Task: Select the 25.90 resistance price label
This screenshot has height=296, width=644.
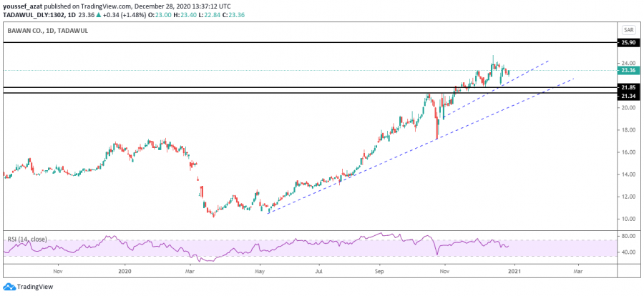Action: coord(628,44)
